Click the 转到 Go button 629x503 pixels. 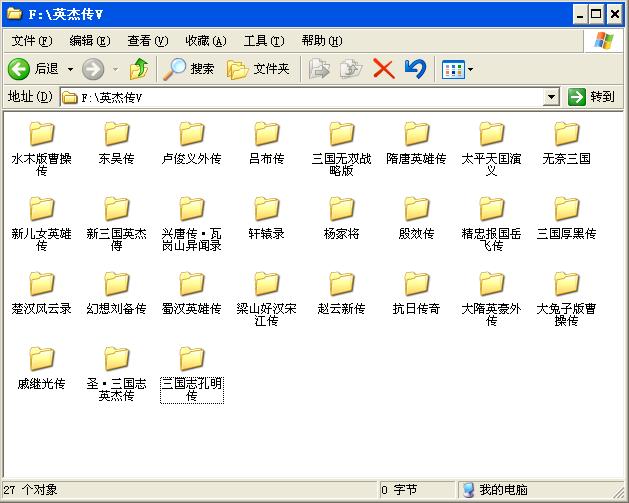(x=591, y=97)
